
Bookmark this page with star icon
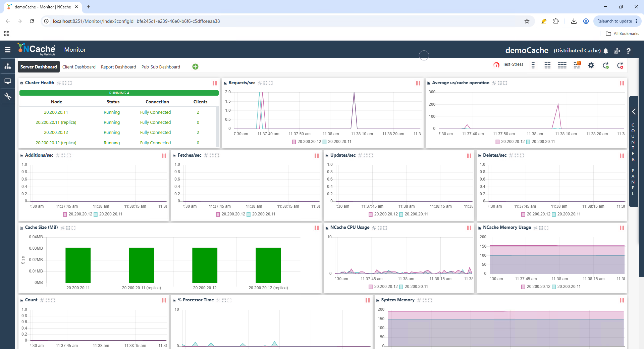pyautogui.click(x=527, y=21)
